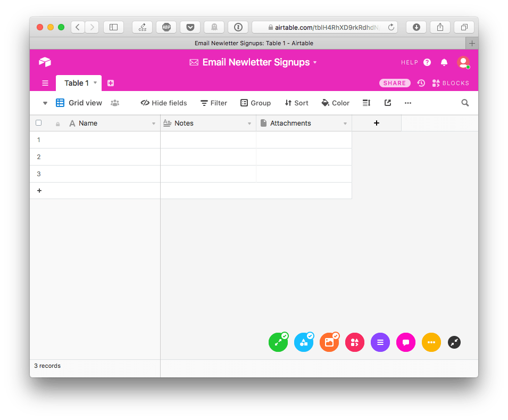Open the Group options
508x420 pixels.
[256, 103]
